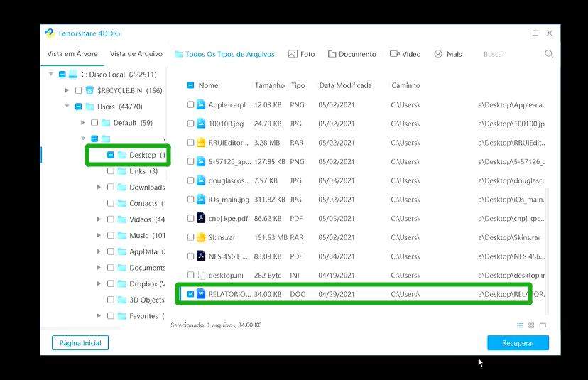Toggle the Nome header select-all checkbox
588x380 pixels.
click(190, 85)
